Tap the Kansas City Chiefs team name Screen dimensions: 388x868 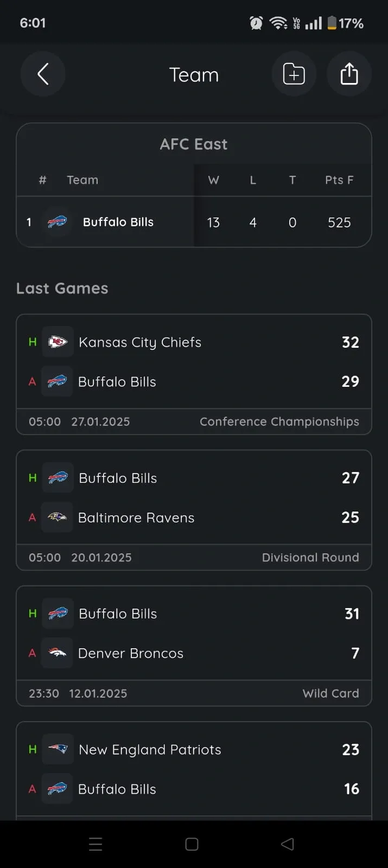[140, 342]
